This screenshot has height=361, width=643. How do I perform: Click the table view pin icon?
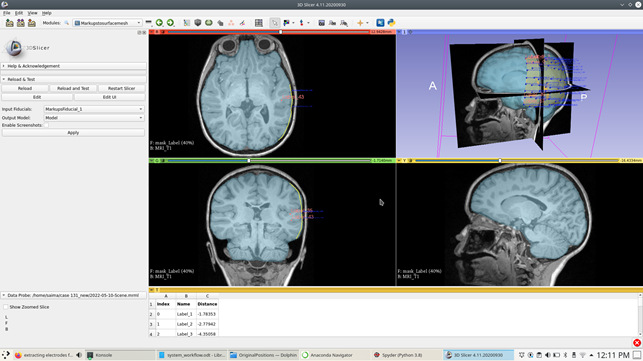pos(151,290)
